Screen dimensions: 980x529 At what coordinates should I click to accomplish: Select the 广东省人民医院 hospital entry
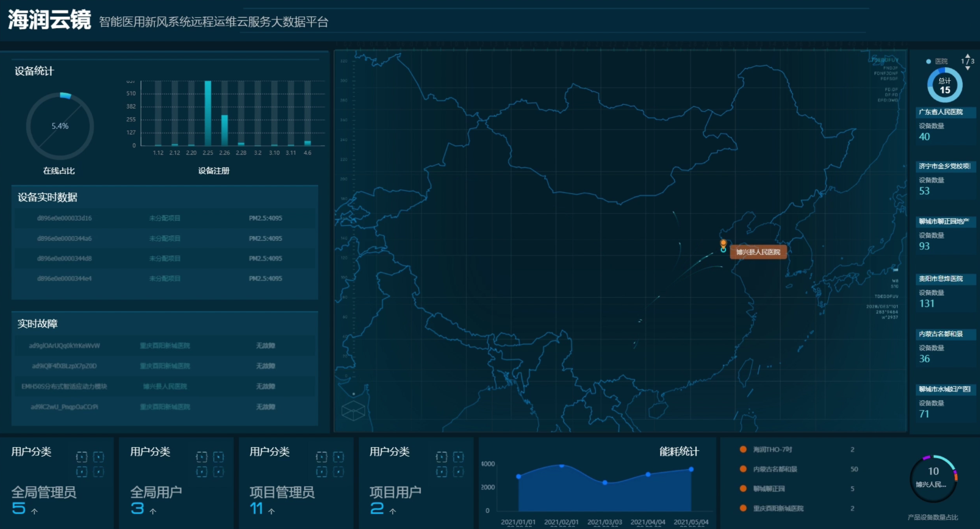941,112
